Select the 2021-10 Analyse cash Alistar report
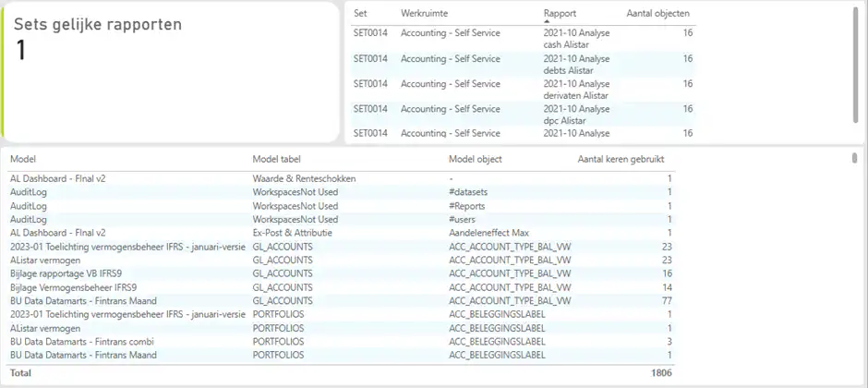868x388 pixels. pos(576,38)
